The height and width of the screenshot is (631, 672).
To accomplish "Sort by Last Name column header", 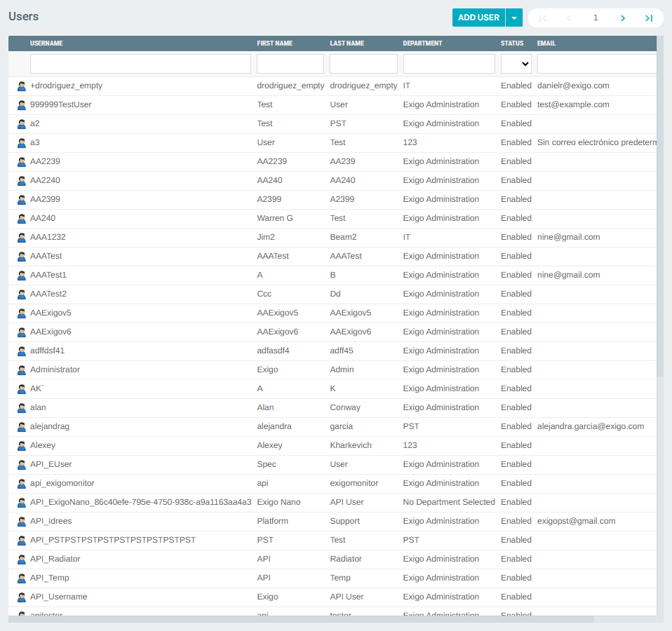I will click(347, 43).
